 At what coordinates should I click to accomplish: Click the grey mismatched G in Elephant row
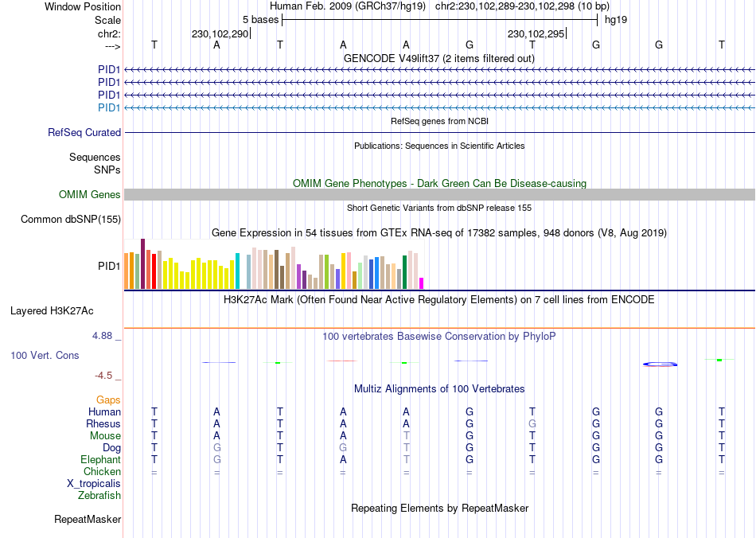[217, 459]
